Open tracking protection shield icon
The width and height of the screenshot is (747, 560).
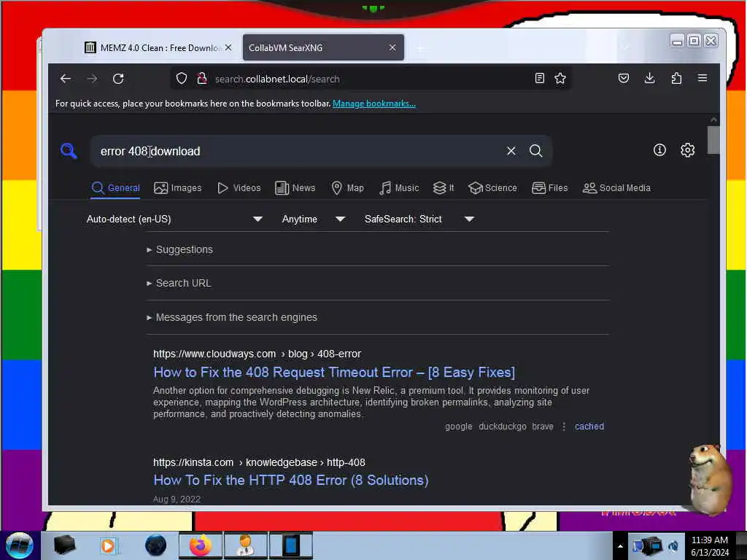(182, 79)
